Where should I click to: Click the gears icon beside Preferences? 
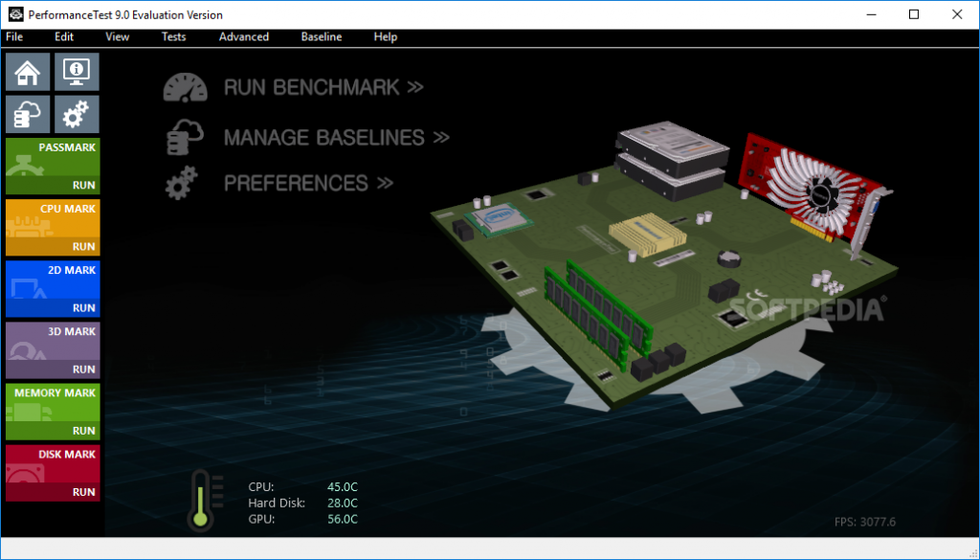182,183
